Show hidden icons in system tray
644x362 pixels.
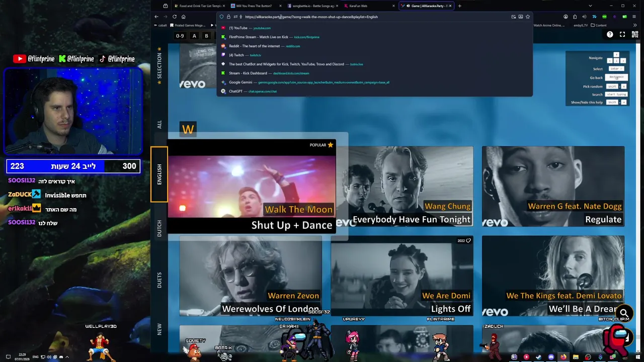tap(67, 357)
